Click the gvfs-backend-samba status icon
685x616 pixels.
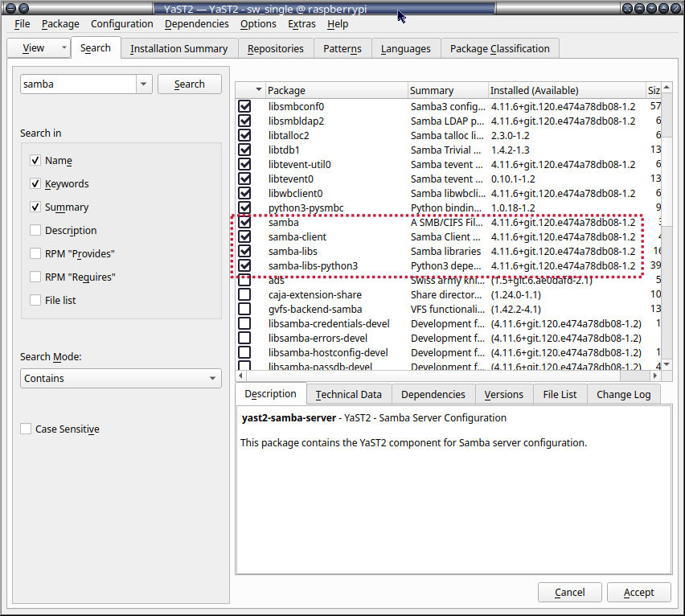click(x=244, y=310)
